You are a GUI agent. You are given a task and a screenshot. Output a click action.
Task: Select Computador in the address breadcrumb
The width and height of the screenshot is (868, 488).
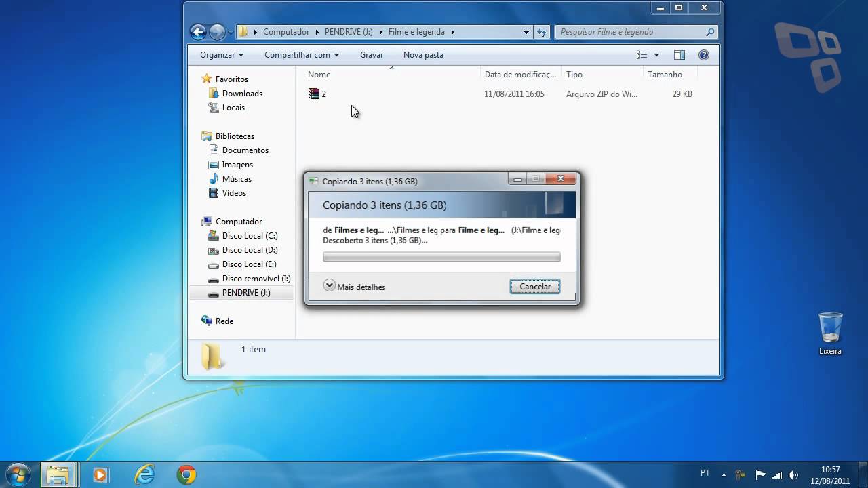coord(285,32)
